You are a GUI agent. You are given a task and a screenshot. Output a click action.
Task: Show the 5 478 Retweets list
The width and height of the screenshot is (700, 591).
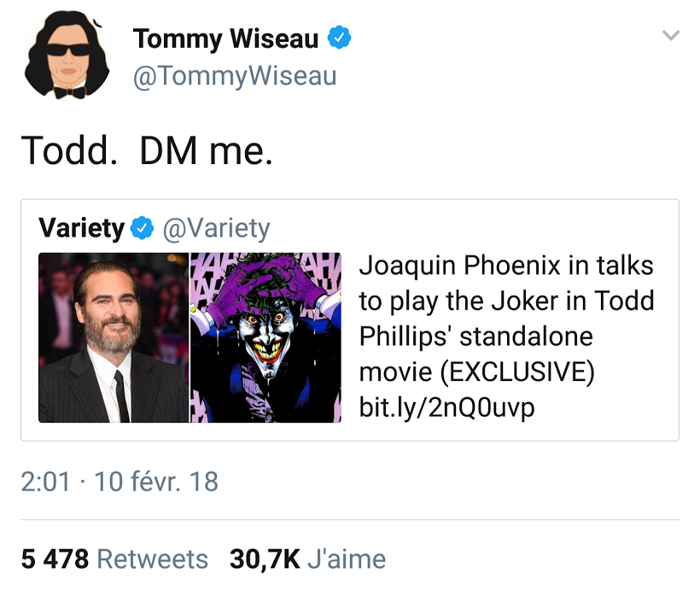[x=114, y=559]
